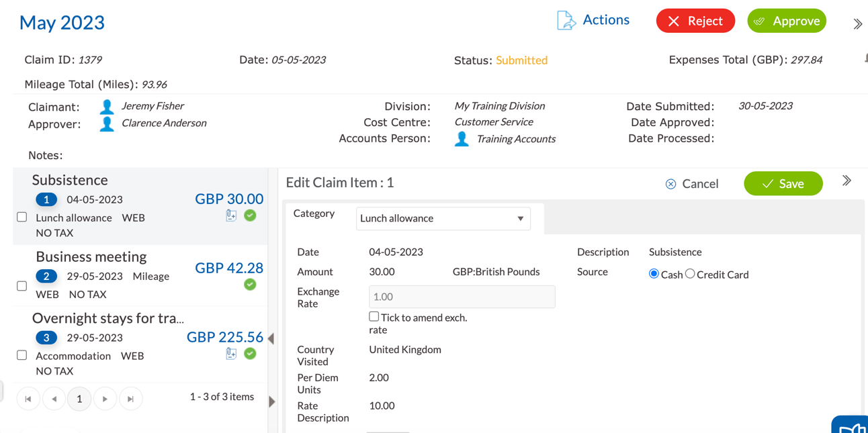Click the Actions label
The width and height of the screenshot is (868, 433).
tap(606, 20)
